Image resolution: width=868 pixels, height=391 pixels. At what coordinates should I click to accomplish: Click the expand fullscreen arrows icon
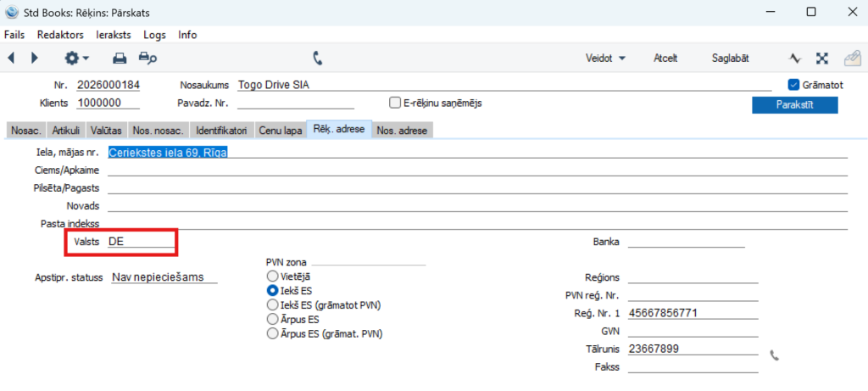click(821, 59)
